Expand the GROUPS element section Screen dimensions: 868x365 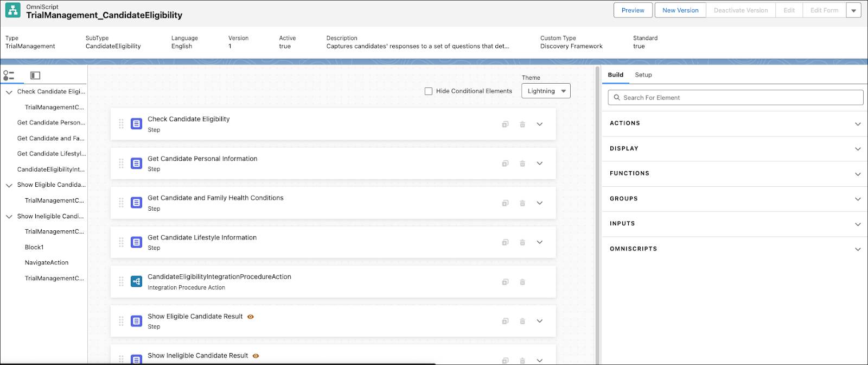coord(858,199)
